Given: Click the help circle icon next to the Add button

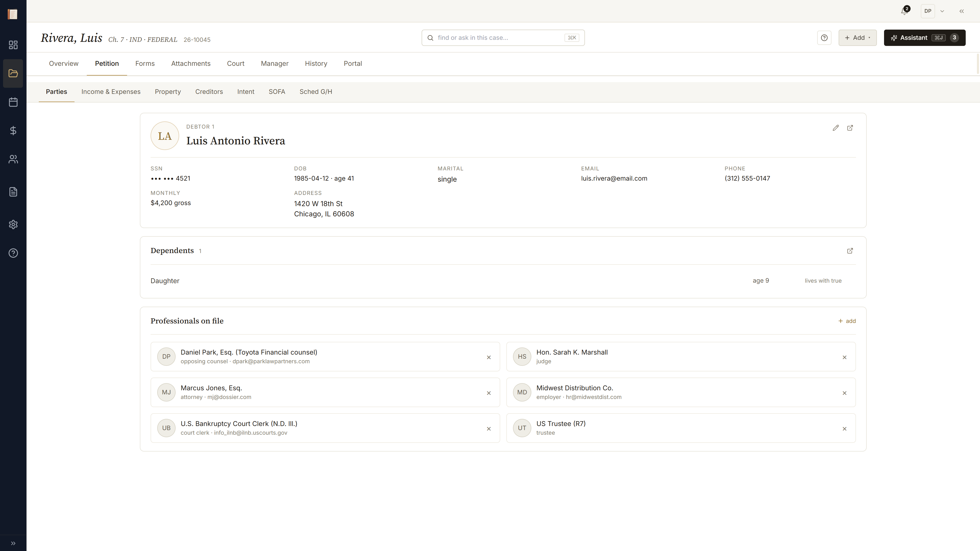Looking at the screenshot, I should click(824, 38).
